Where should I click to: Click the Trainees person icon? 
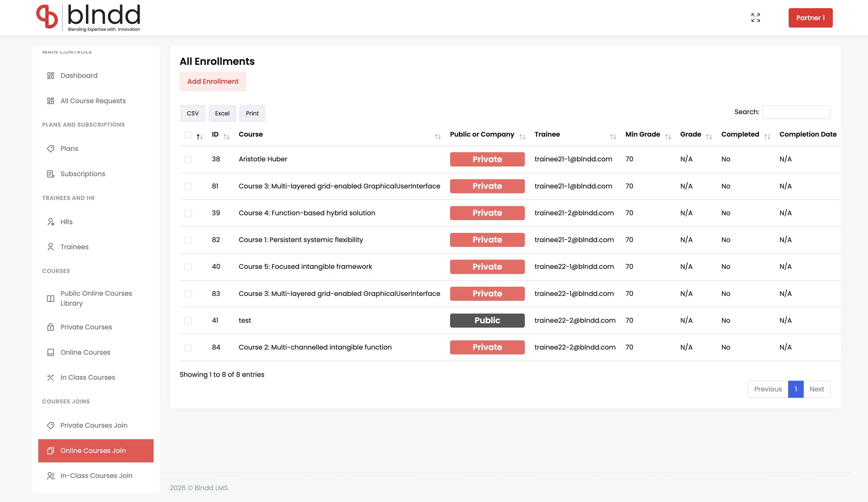[x=51, y=247]
